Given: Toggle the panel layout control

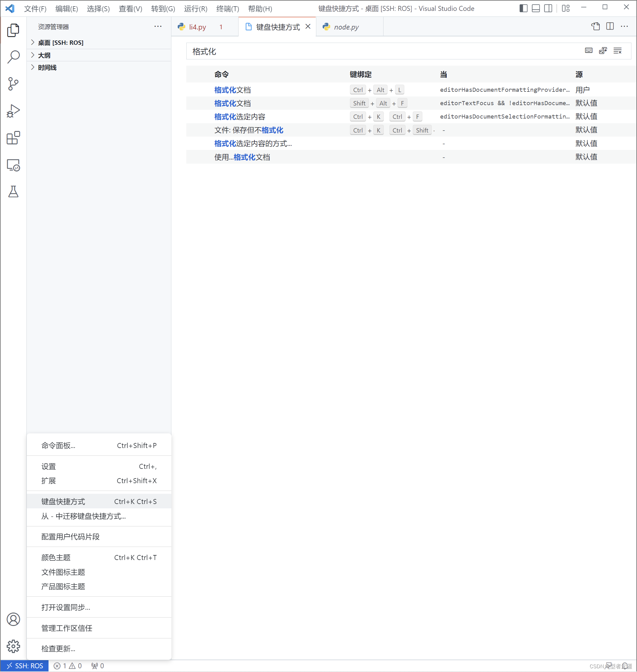Looking at the screenshot, I should click(x=536, y=8).
